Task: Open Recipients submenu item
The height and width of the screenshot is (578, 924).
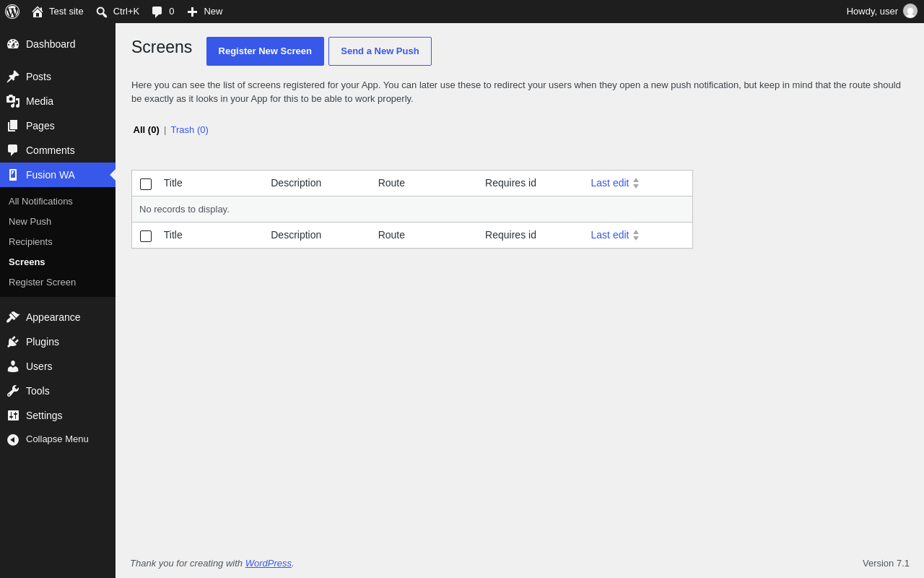Action: coord(58,242)
